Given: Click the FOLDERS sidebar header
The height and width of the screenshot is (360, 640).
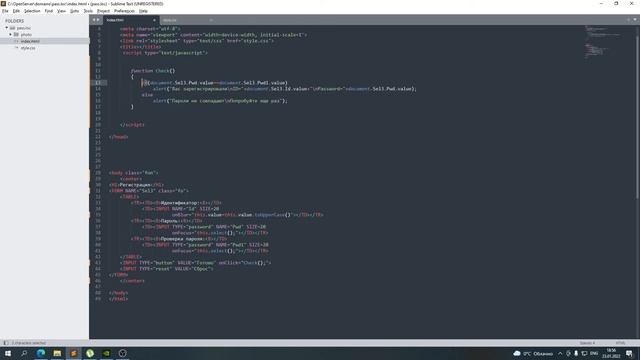Looking at the screenshot, I should click(x=14, y=21).
